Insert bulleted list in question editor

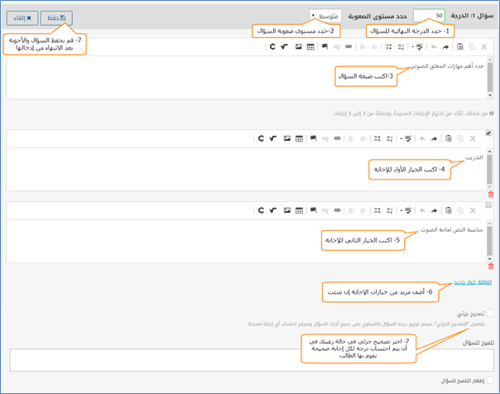389,47
